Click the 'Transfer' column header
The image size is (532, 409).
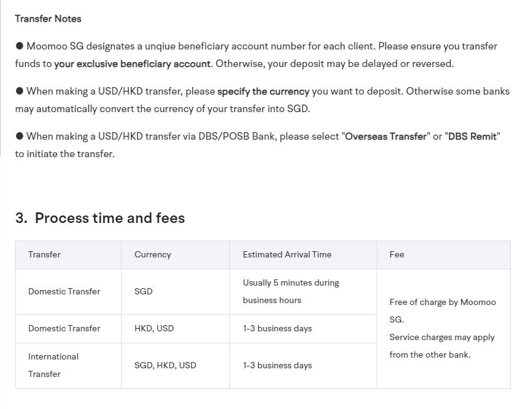[44, 254]
